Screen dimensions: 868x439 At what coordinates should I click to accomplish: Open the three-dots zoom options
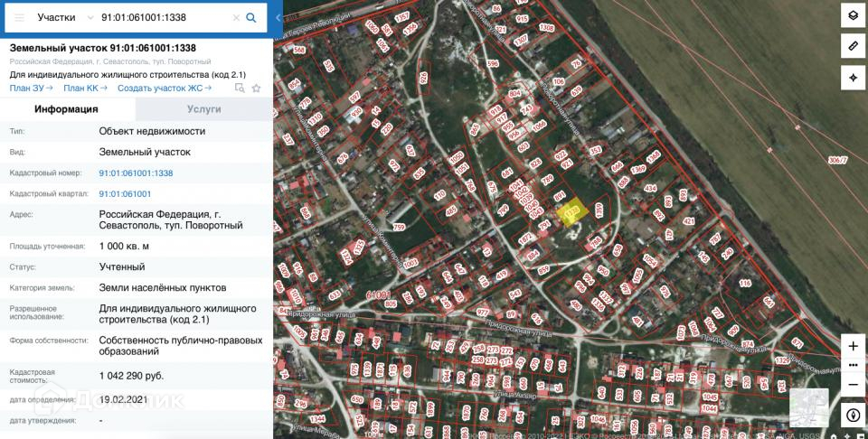point(853,366)
